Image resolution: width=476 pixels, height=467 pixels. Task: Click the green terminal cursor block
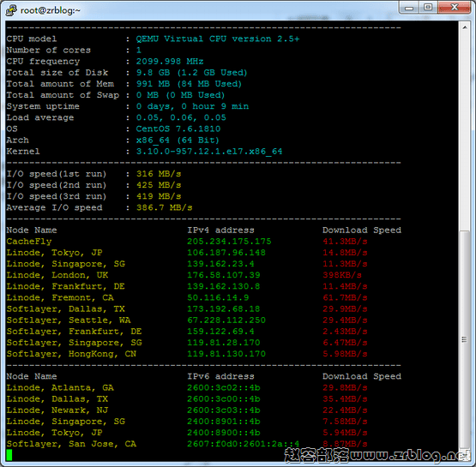coord(9,455)
